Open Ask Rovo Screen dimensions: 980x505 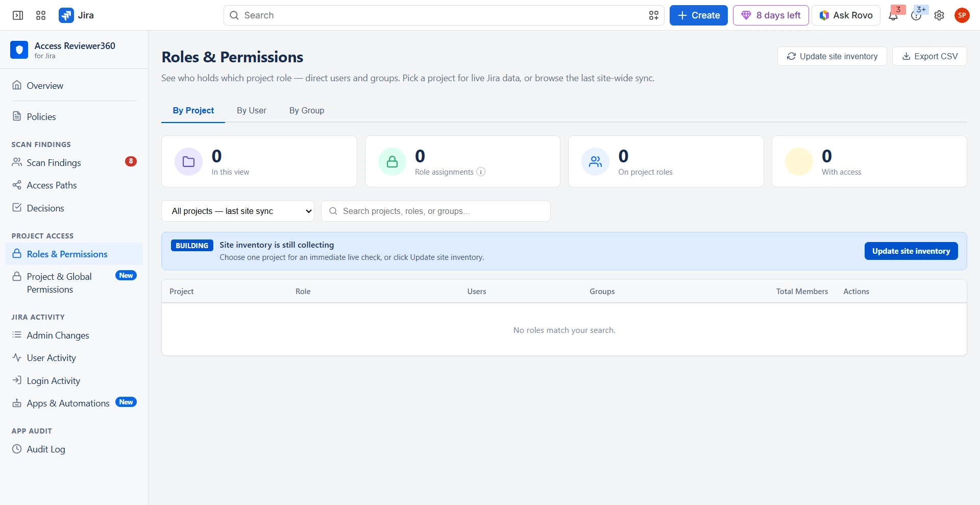click(x=846, y=15)
